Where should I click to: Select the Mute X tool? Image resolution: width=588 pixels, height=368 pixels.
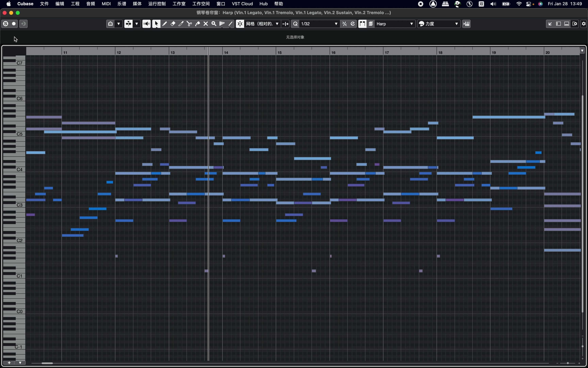[206, 24]
